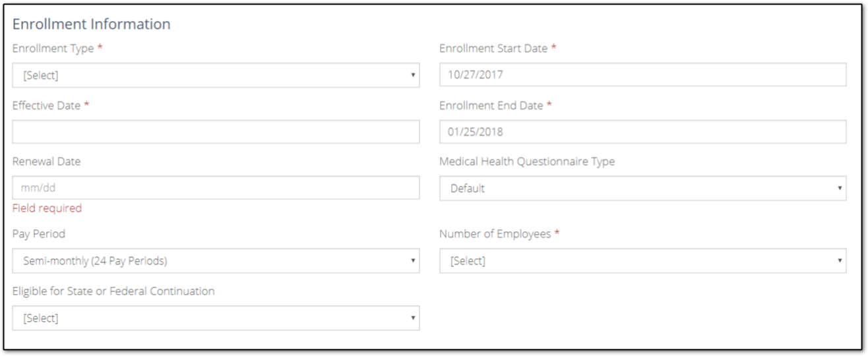Click "Eligible for State or Federal Continuation" label
The image size is (868, 356).
113,291
